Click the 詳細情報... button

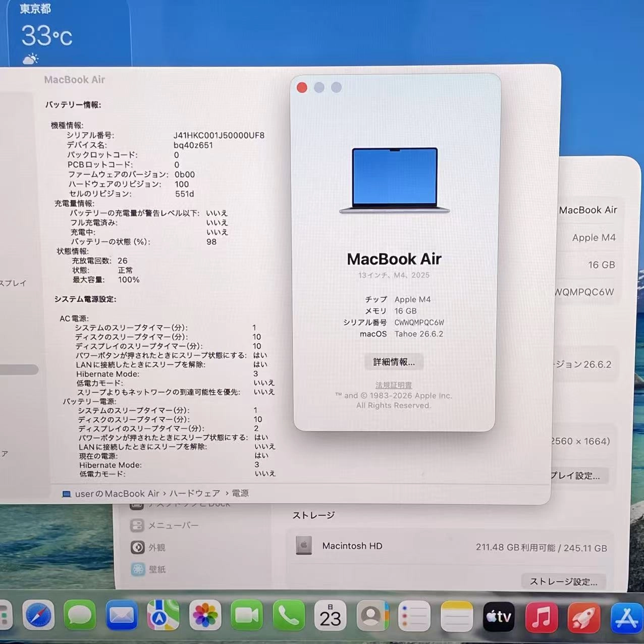(394, 361)
